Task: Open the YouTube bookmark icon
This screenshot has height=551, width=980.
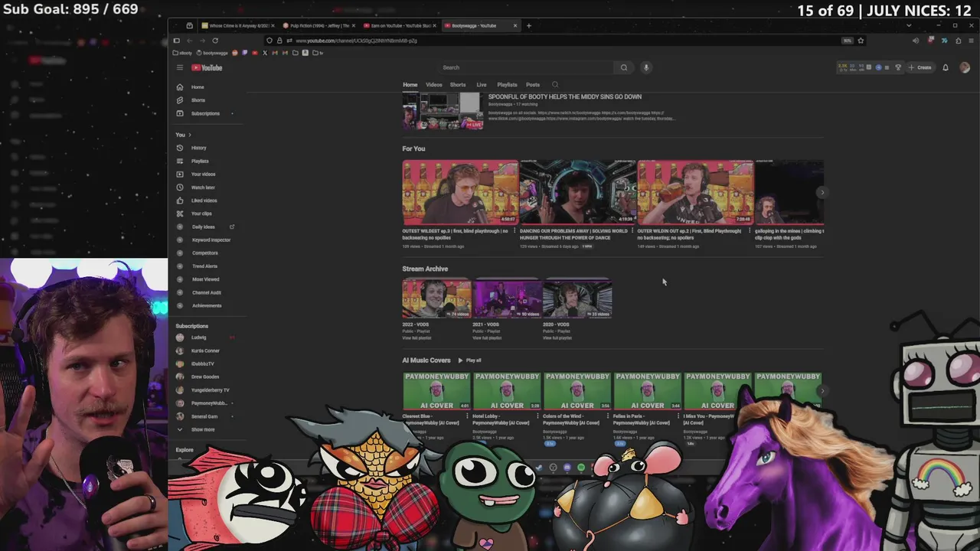Action: pyautogui.click(x=255, y=53)
